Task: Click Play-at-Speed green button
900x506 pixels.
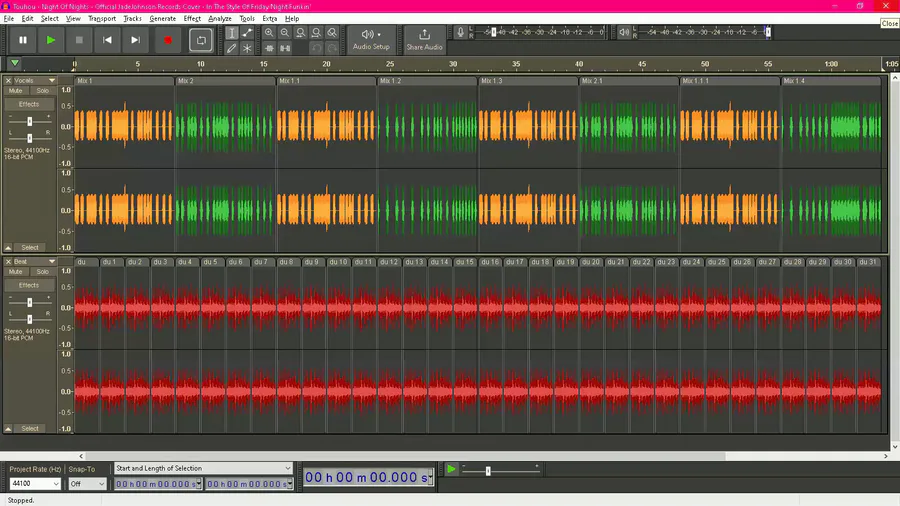Action: pyautogui.click(x=452, y=470)
